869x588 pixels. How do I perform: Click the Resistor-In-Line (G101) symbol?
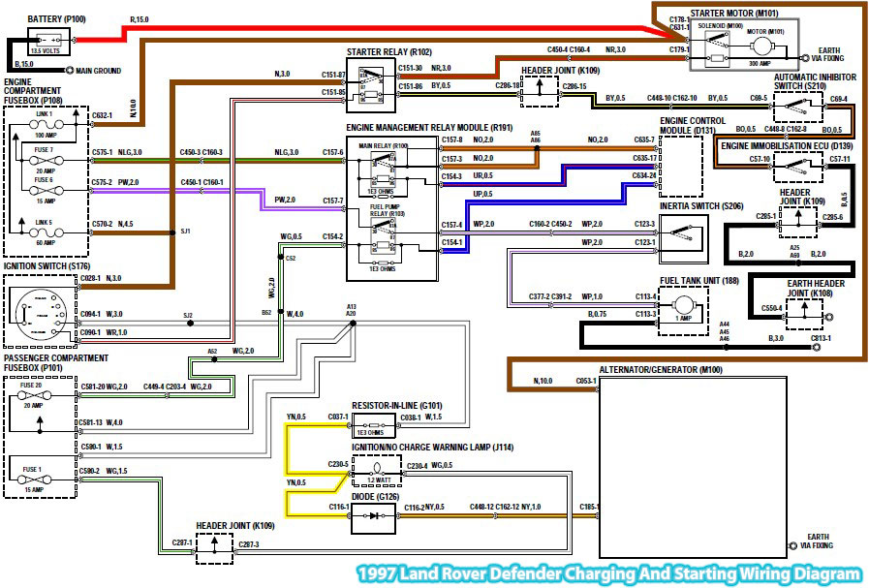374,425
